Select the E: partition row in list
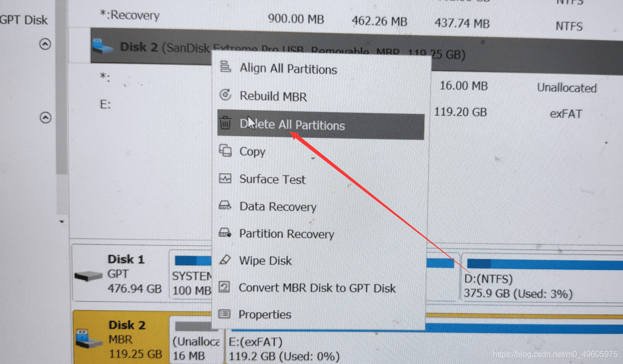623x364 pixels. (x=345, y=108)
